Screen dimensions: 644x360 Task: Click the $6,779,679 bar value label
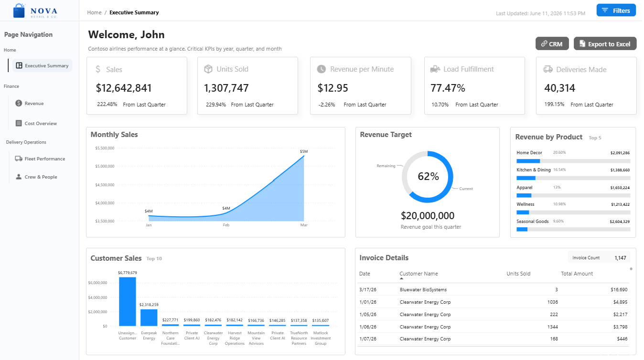pos(128,273)
